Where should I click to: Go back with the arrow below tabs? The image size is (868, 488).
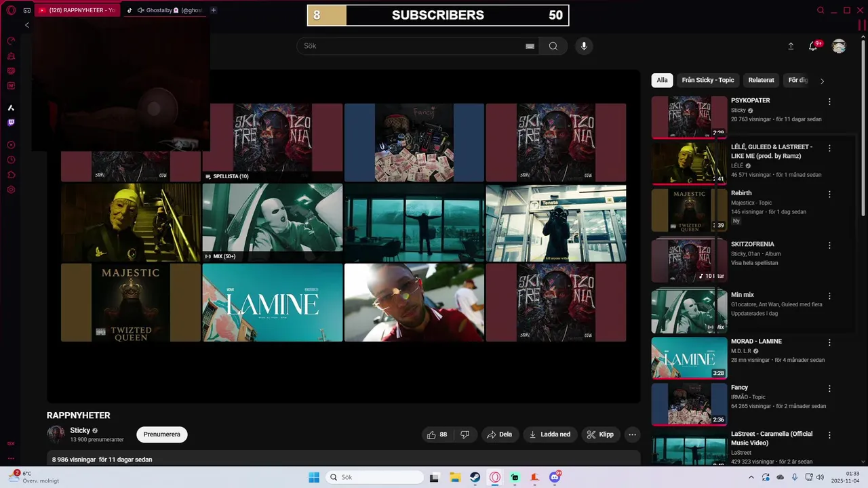[x=26, y=25]
